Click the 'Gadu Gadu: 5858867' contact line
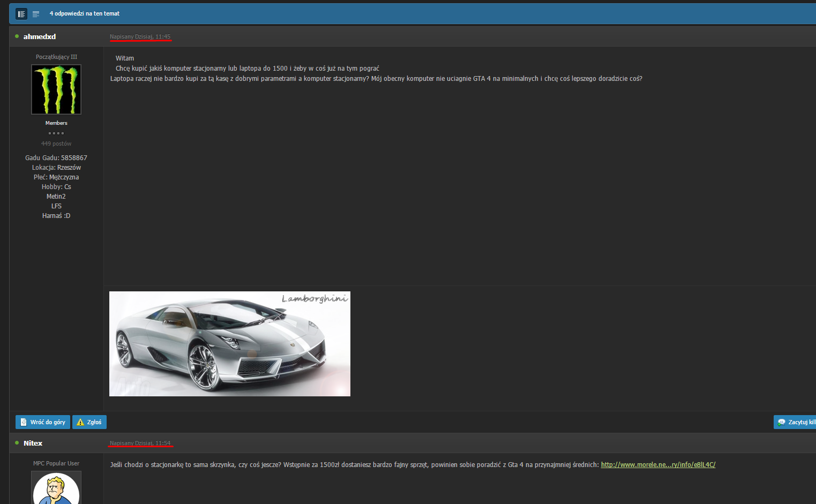 click(x=56, y=158)
